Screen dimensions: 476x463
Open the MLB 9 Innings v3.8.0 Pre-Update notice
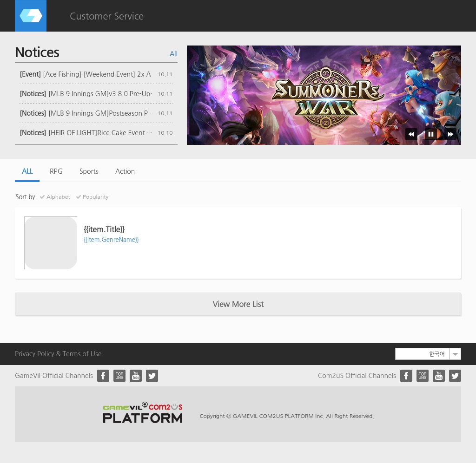pos(86,94)
